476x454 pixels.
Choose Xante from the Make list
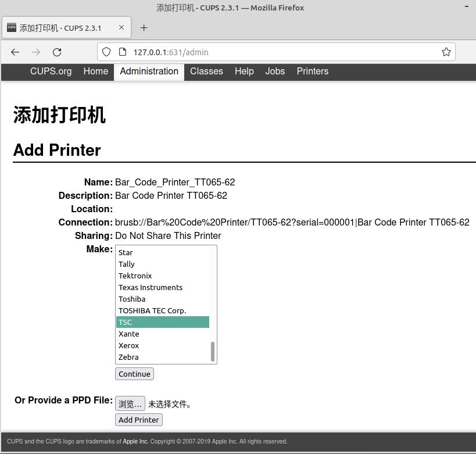coord(163,334)
